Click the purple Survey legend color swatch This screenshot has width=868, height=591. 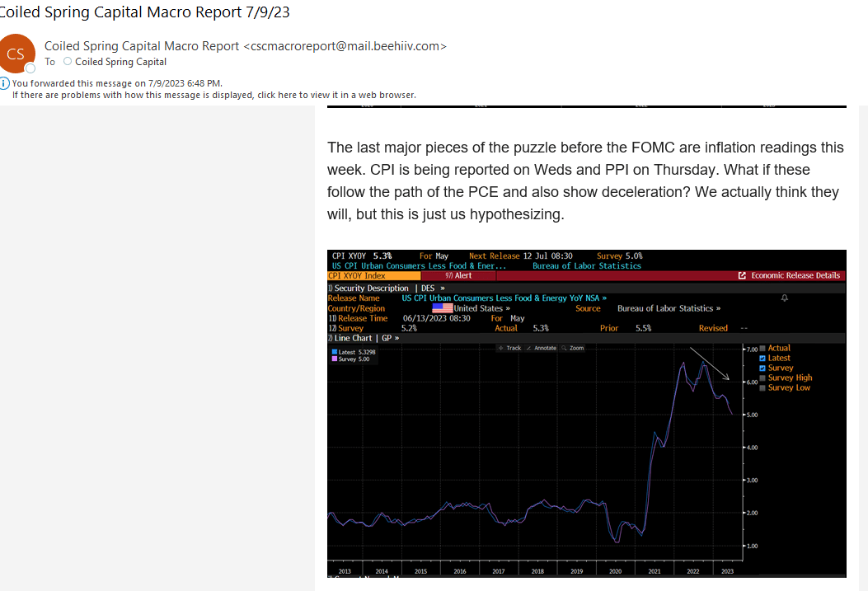pos(335,359)
